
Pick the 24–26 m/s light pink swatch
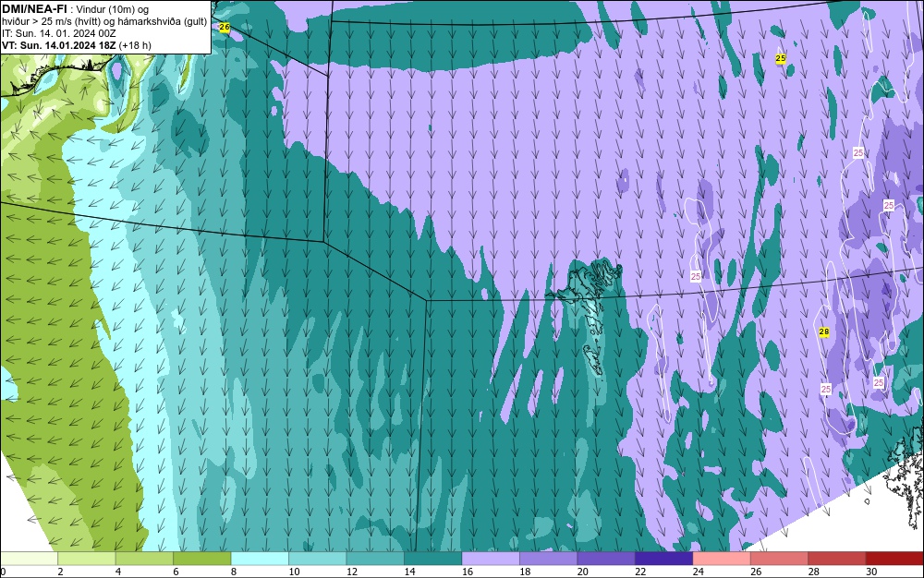click(722, 559)
